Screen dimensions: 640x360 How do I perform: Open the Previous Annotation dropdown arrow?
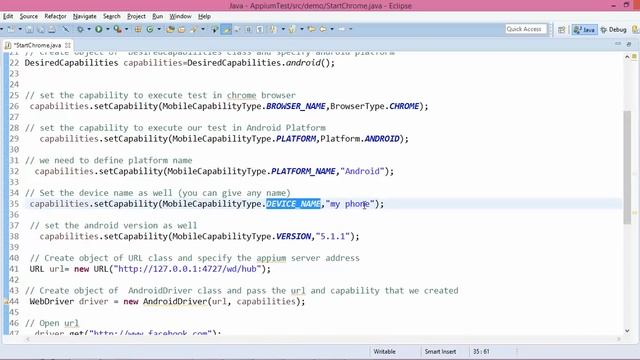point(302,29)
